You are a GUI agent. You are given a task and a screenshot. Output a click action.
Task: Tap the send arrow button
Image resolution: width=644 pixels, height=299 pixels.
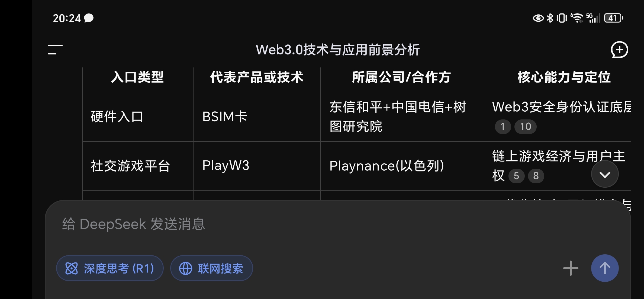605,268
